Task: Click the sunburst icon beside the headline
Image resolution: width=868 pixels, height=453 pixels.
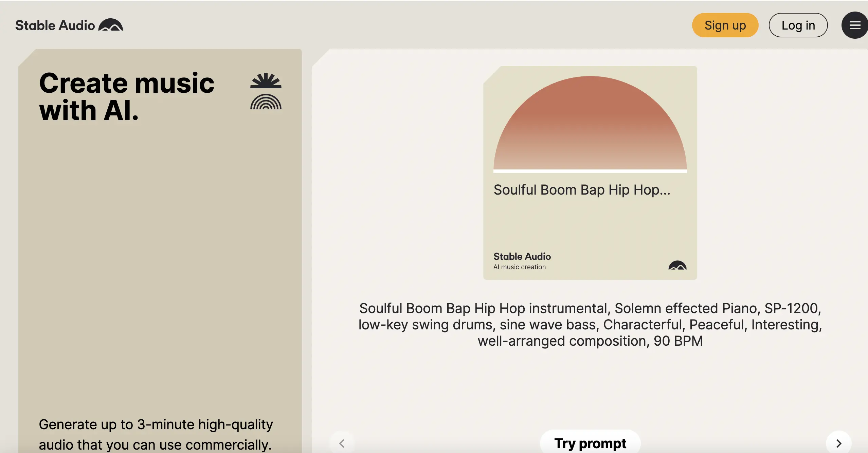Action: click(266, 81)
